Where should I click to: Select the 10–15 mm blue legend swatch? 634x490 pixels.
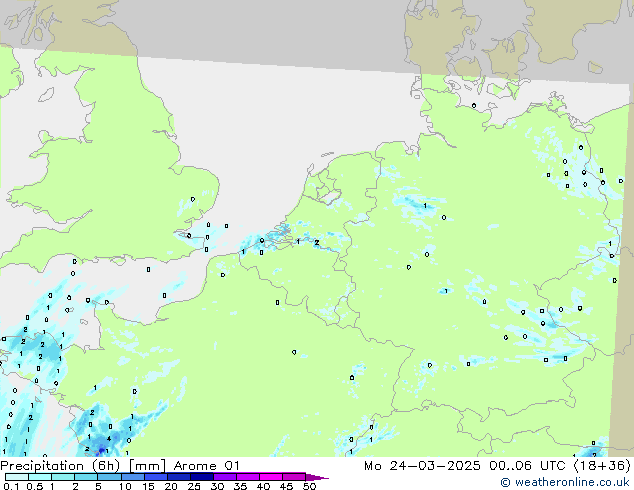click(133, 477)
